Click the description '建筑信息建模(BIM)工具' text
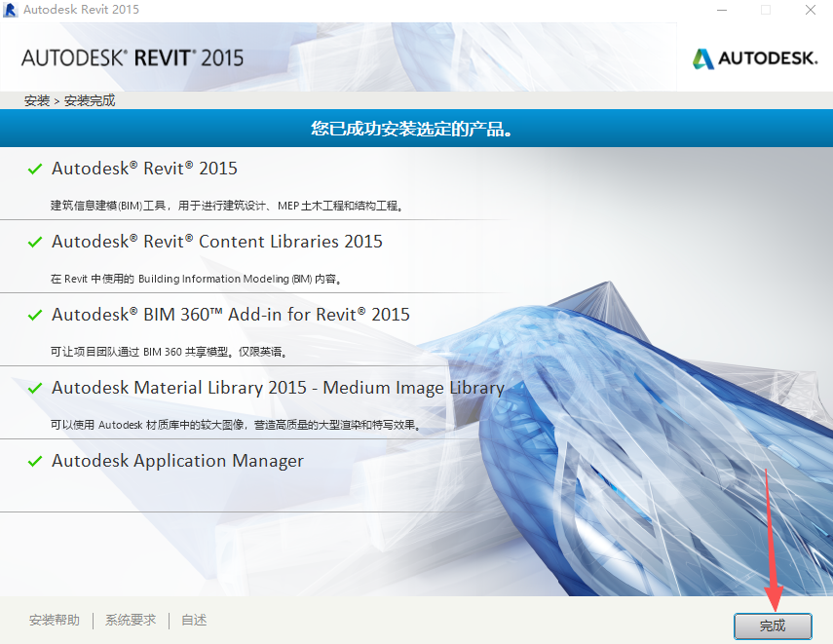The height and width of the screenshot is (644, 833). 227,206
